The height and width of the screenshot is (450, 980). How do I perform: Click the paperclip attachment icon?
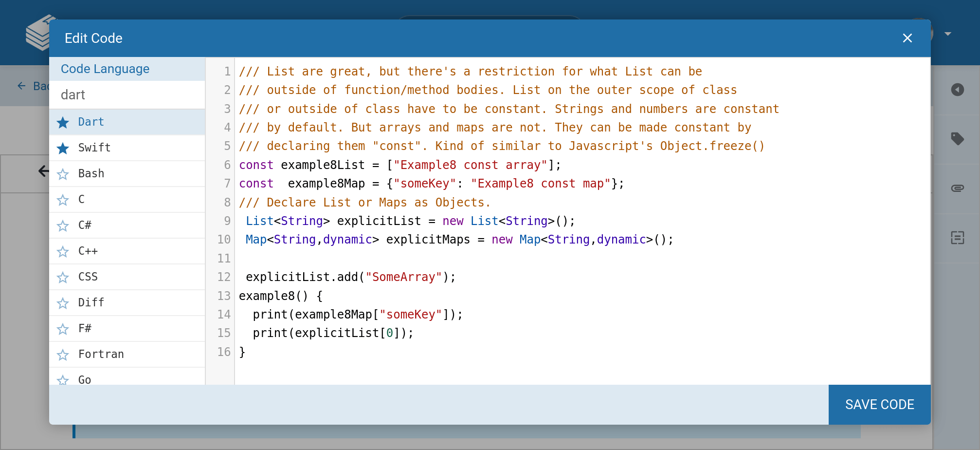[x=957, y=188]
